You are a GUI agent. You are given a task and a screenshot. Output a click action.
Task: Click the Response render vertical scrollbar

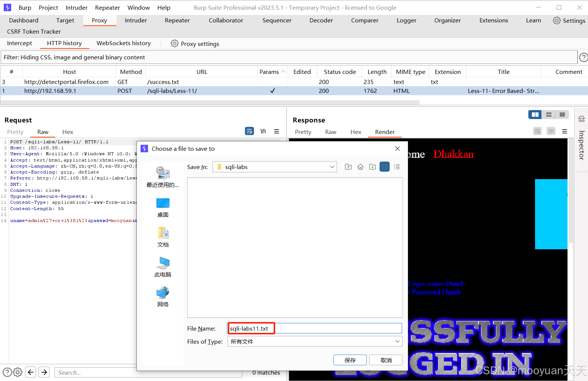point(570,190)
